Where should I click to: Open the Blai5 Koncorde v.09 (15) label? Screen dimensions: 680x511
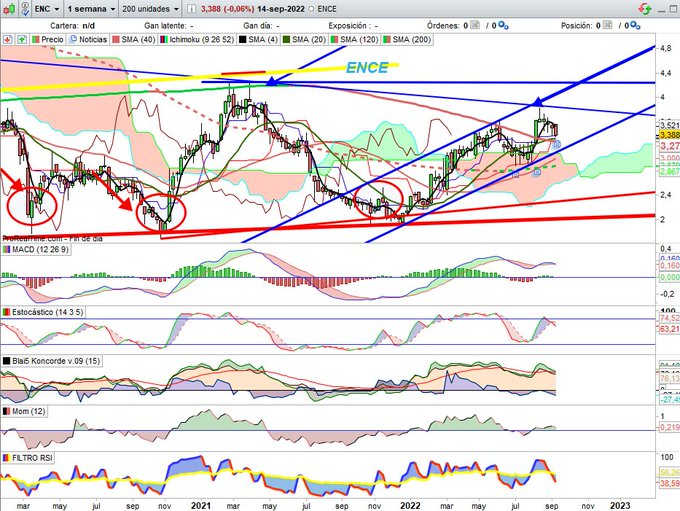pyautogui.click(x=52, y=361)
